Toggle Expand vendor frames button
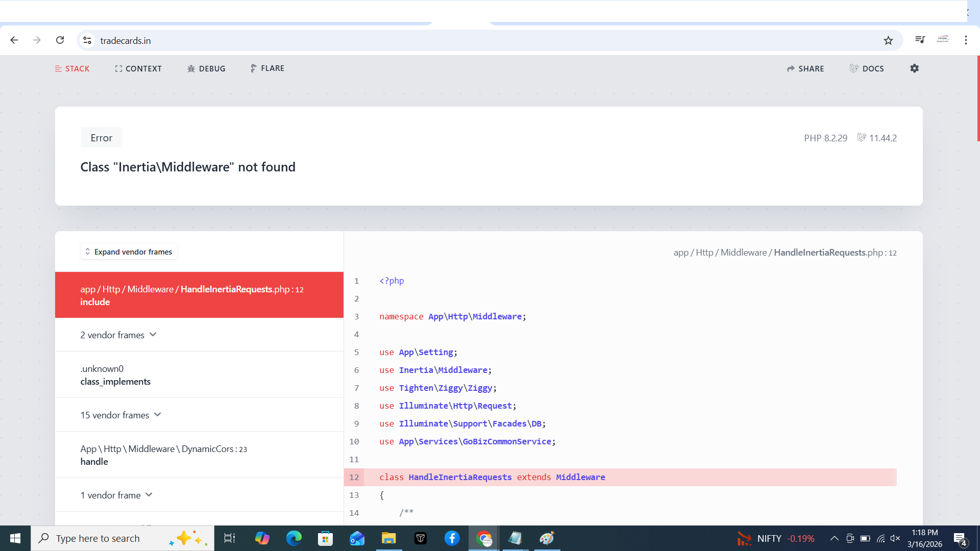This screenshot has width=980, height=551. click(x=129, y=252)
